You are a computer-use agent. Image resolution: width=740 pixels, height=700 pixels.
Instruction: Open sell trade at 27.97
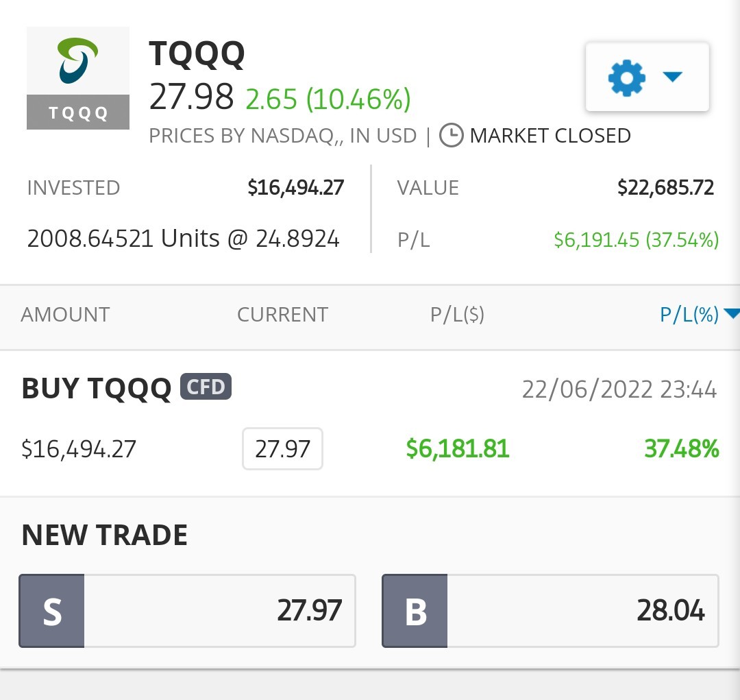[x=187, y=611]
